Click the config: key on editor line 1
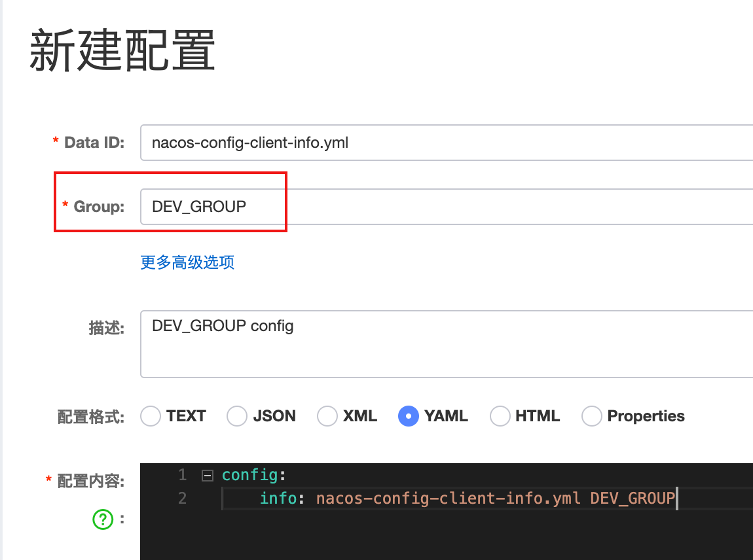 pyautogui.click(x=253, y=475)
